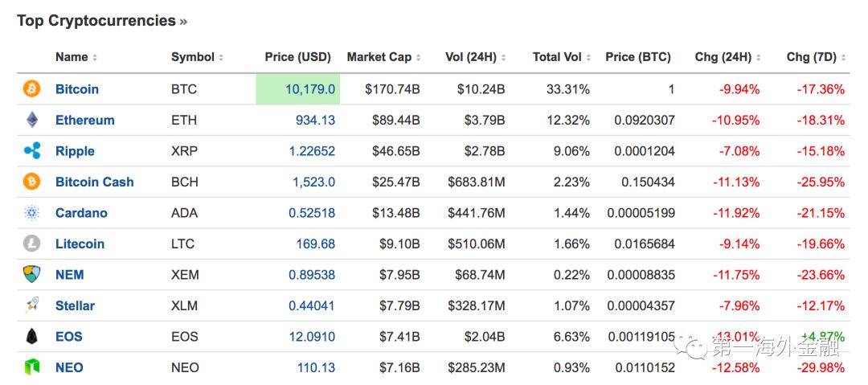This screenshot has width=868, height=385.
Task: Open the Top Cryptocurrencies heading link
Action: tap(102, 21)
